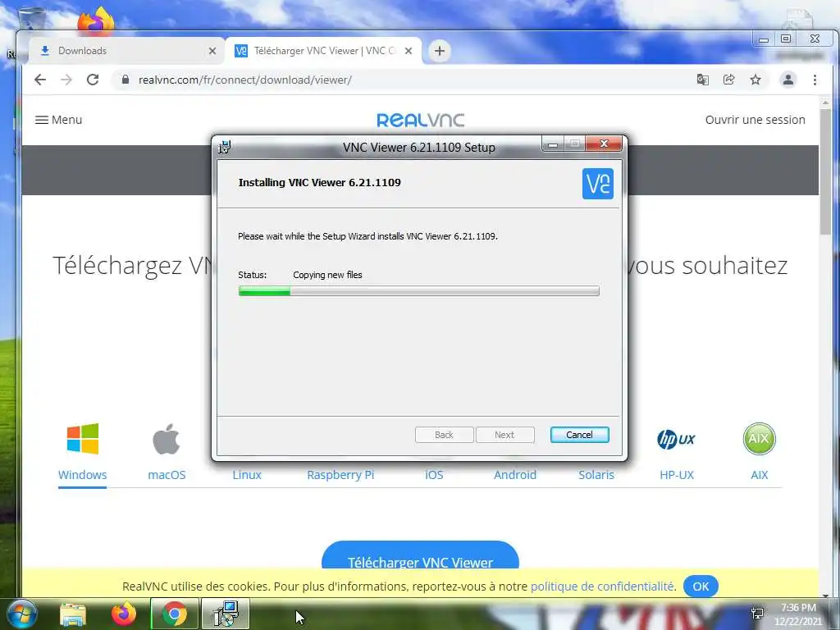This screenshot has width=840, height=630.
Task: Select the HP-UX platform icon
Action: [x=676, y=440]
